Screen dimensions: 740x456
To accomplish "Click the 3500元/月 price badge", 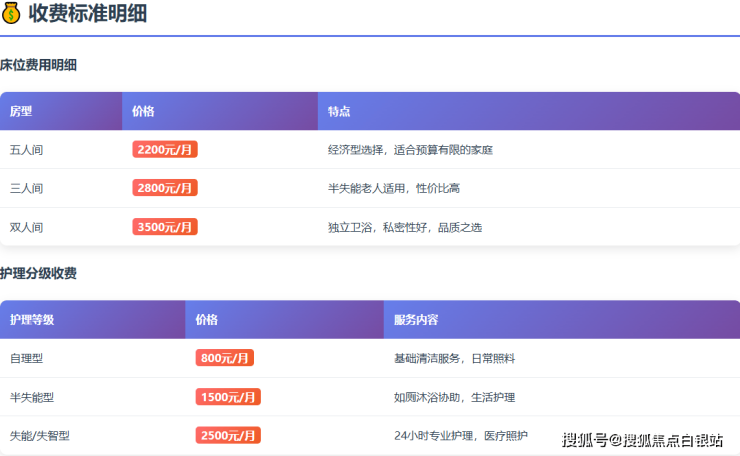I will tap(165, 227).
